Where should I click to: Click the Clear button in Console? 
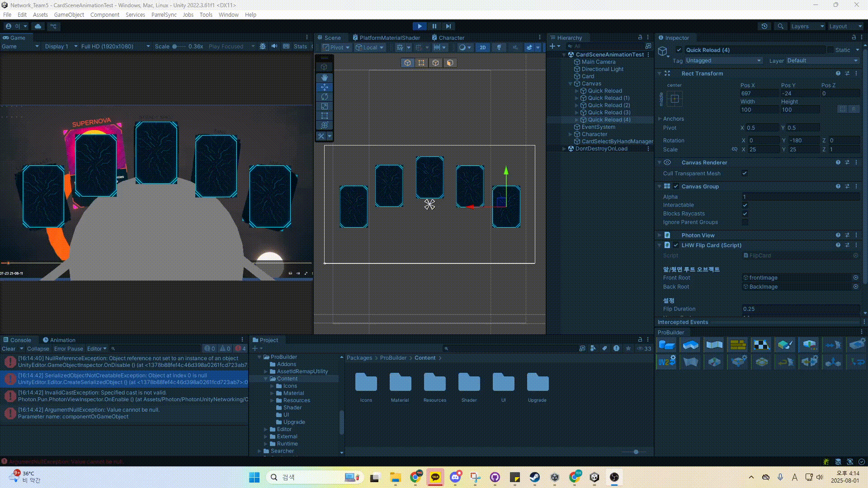[9, 349]
